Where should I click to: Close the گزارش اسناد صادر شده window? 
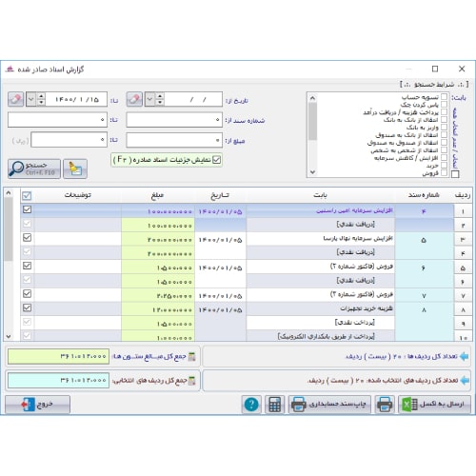pos(462,69)
